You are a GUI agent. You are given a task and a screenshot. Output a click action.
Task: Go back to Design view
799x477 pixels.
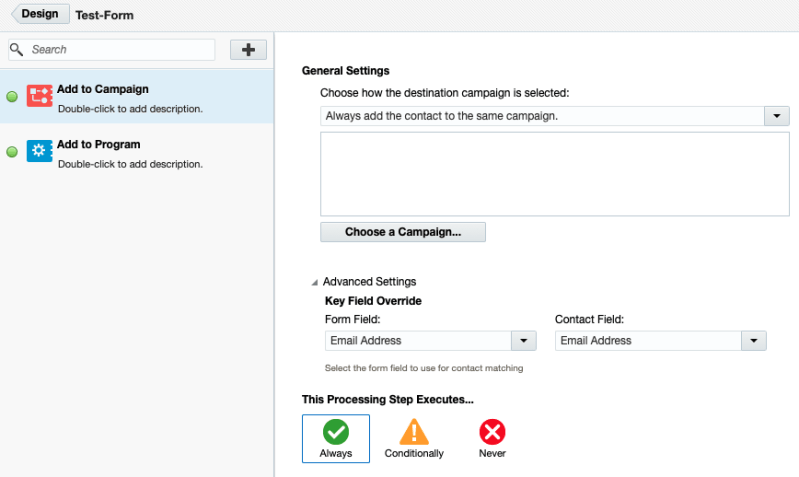point(40,14)
